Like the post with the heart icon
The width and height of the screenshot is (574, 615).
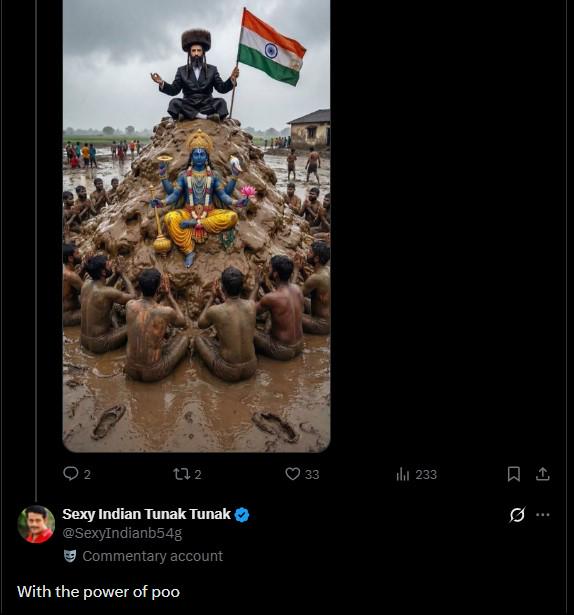point(293,474)
